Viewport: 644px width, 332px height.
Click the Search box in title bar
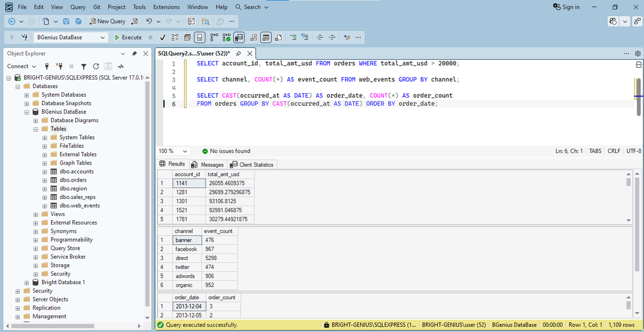(x=252, y=7)
